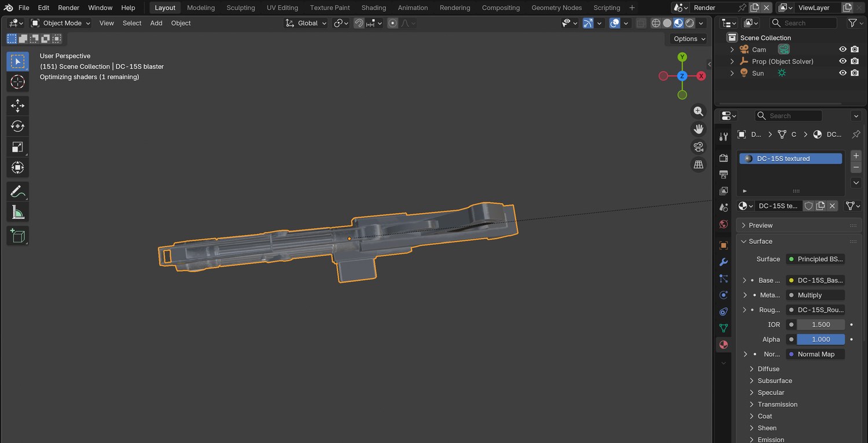Click the green Y axis gizmo

coord(682,57)
